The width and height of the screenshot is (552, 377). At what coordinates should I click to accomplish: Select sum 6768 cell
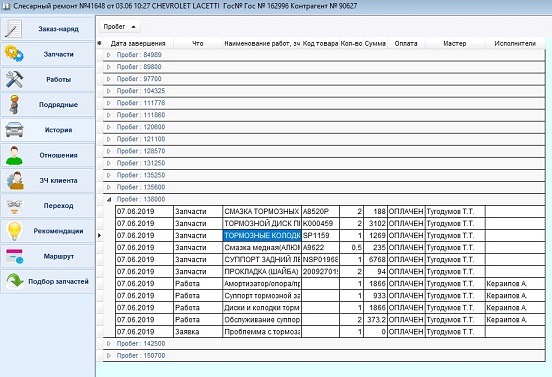[375, 259]
